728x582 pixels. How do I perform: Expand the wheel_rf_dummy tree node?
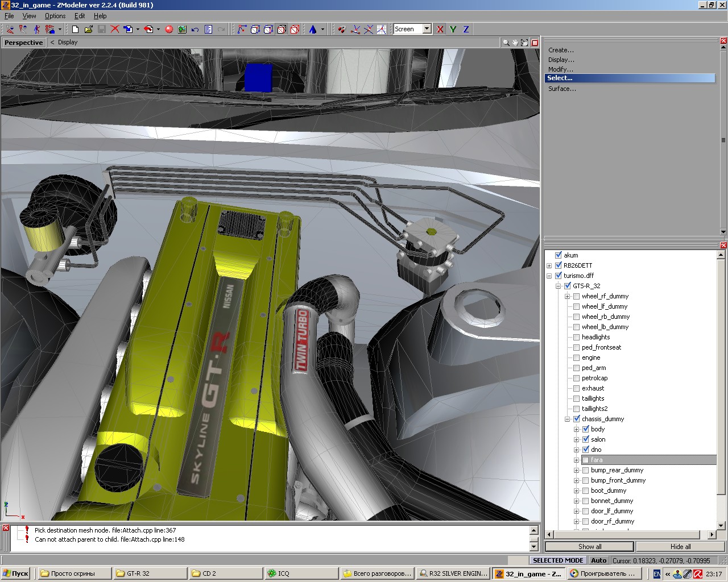(568, 296)
